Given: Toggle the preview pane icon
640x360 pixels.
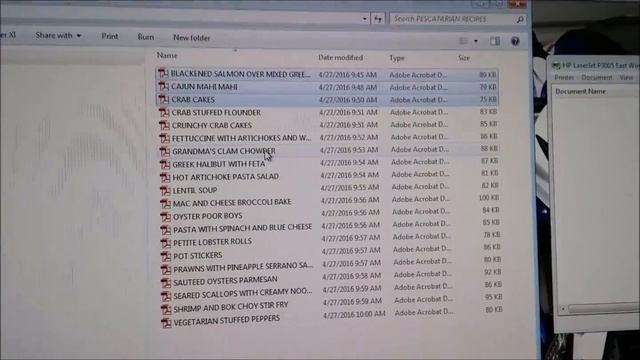Looking at the screenshot, I should pos(495,41).
